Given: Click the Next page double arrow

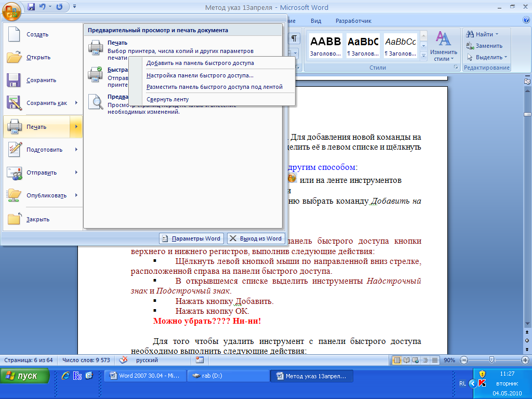Looking at the screenshot, I should click(x=527, y=349).
